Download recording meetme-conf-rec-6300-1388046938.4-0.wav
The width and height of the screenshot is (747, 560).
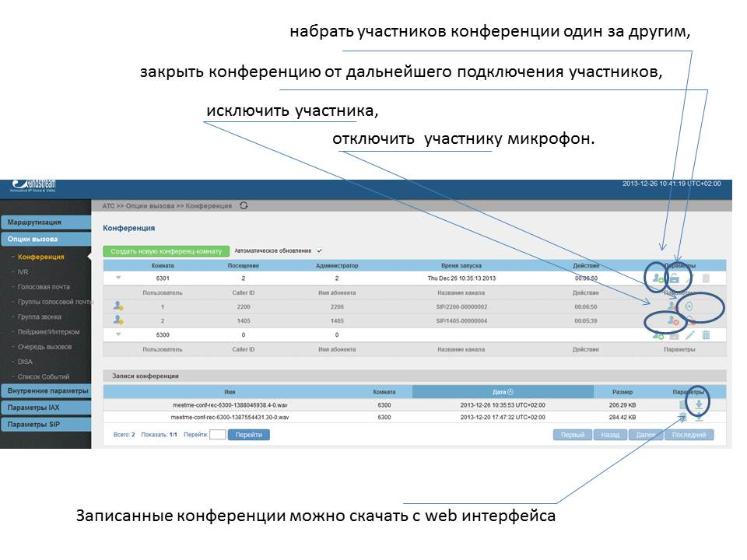(700, 404)
